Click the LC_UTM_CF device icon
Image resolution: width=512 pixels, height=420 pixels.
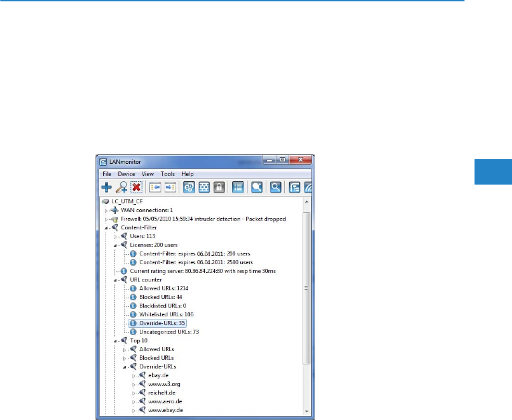(x=105, y=202)
